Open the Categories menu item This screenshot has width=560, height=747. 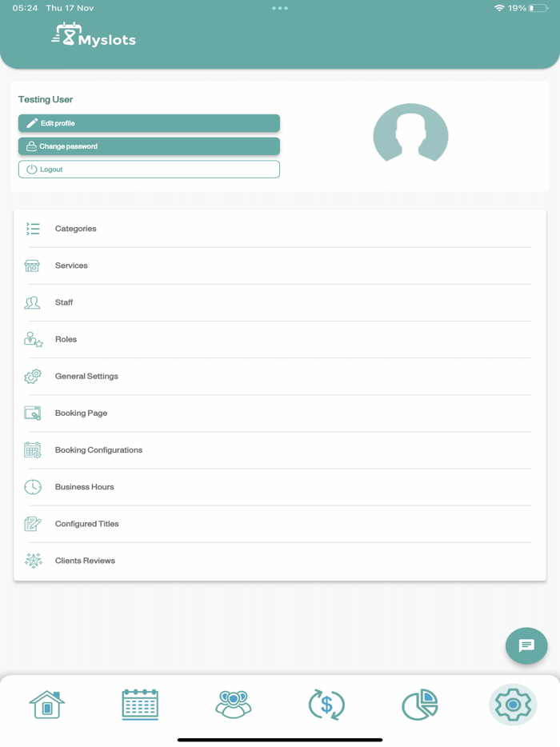point(280,229)
